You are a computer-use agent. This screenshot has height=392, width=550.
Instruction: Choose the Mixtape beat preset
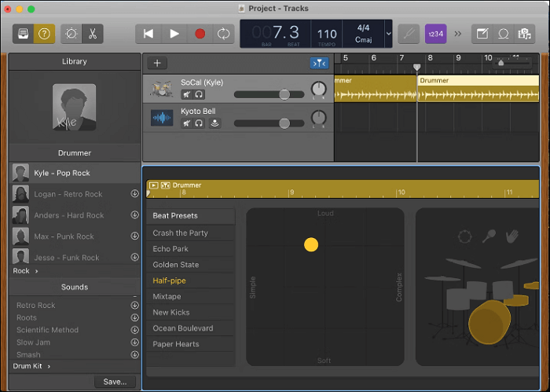[x=190, y=296]
